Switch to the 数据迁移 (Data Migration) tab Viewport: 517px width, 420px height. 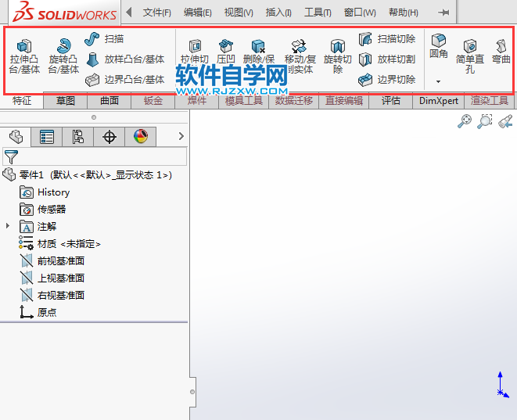pos(294,101)
